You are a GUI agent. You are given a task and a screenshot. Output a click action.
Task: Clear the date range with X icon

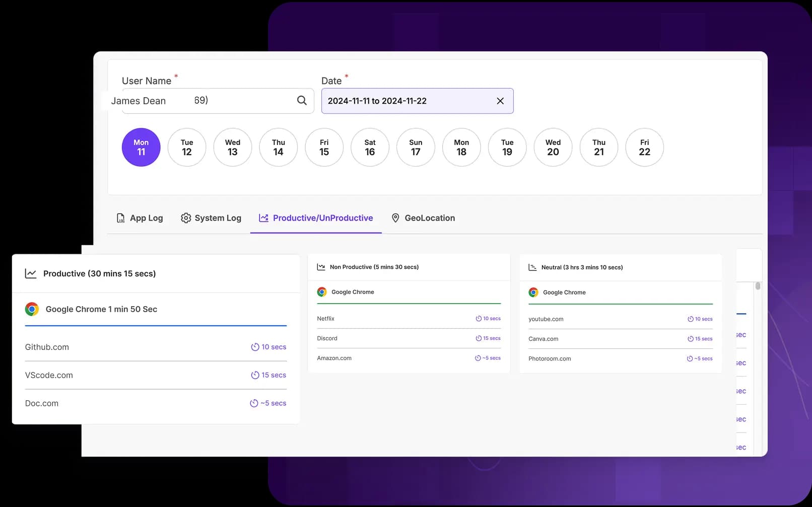click(x=500, y=101)
